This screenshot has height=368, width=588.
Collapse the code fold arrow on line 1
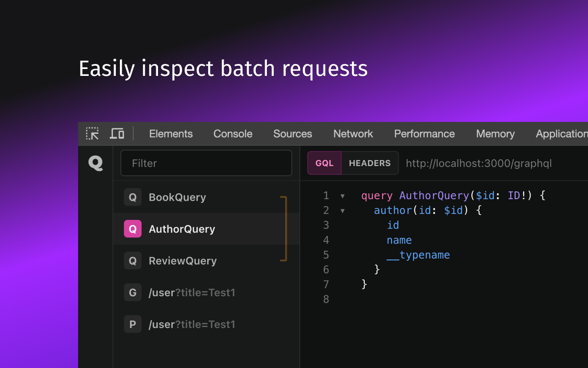pyautogui.click(x=342, y=196)
